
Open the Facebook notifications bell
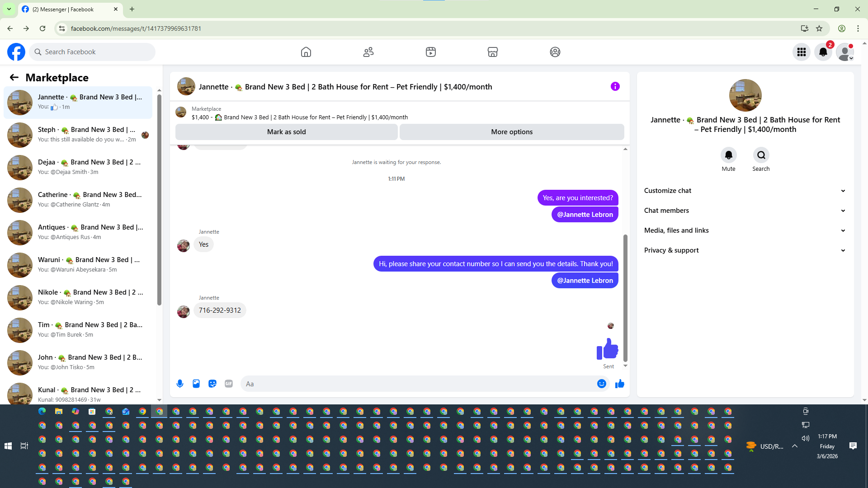click(823, 52)
